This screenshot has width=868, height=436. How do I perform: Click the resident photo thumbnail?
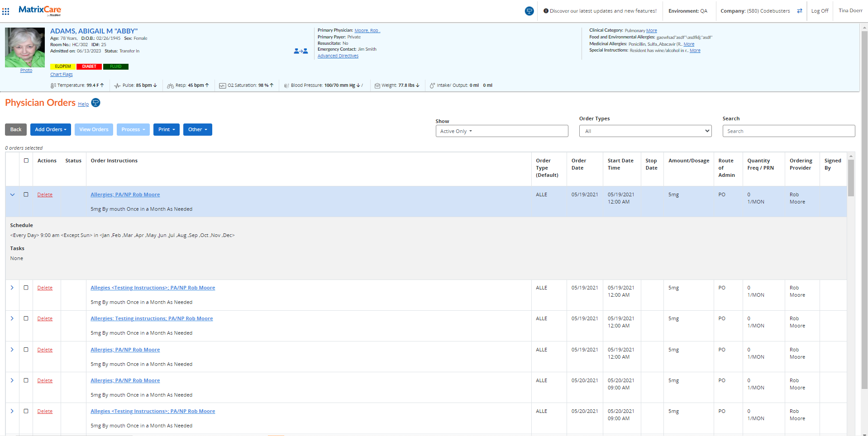click(x=25, y=47)
